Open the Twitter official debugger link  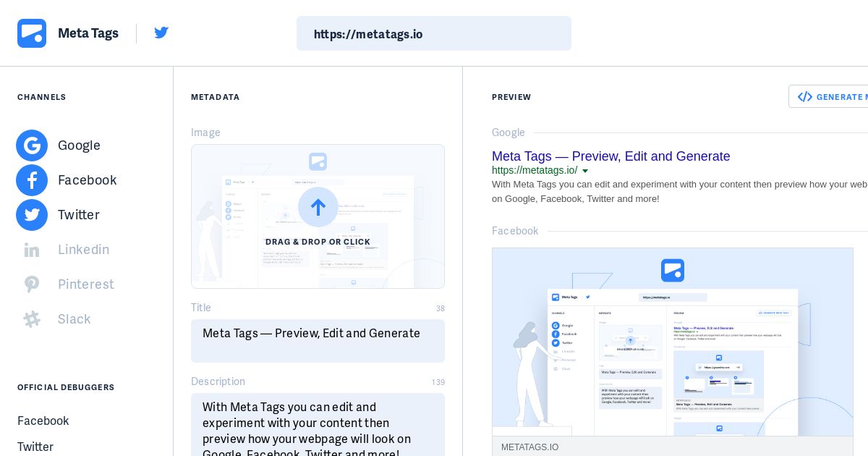[x=35, y=447]
